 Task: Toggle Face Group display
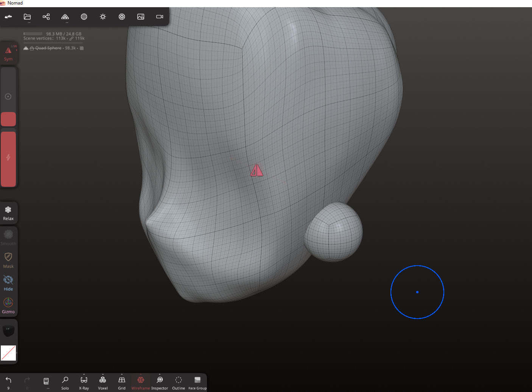[x=198, y=383]
